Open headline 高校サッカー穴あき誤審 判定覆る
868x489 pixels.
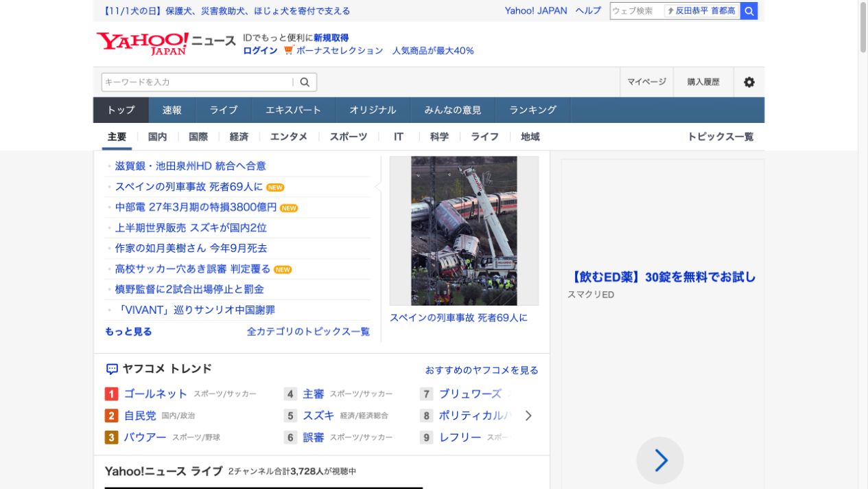[193, 269]
